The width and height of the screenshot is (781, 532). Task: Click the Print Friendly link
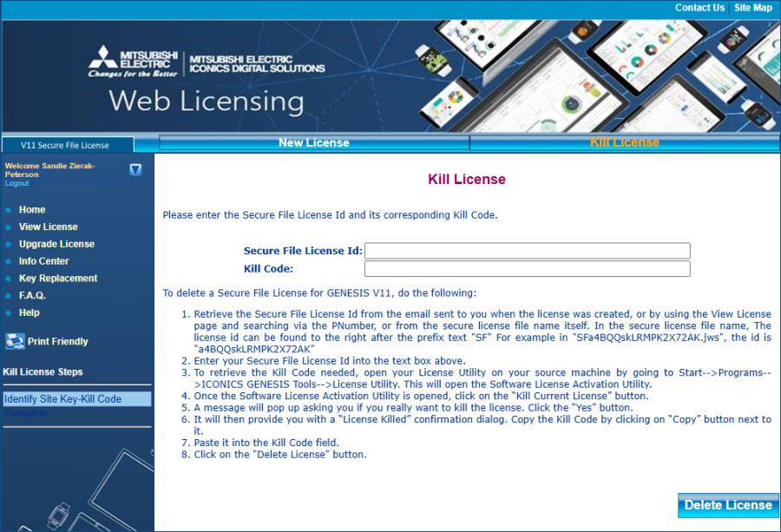pos(58,341)
